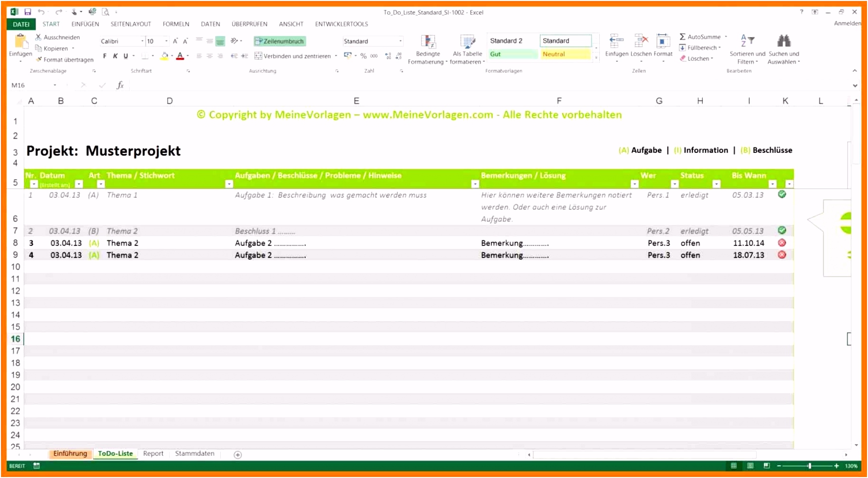The width and height of the screenshot is (868, 478).
Task: Open the Thema / Stichwort filter dropdown
Action: pyautogui.click(x=229, y=184)
